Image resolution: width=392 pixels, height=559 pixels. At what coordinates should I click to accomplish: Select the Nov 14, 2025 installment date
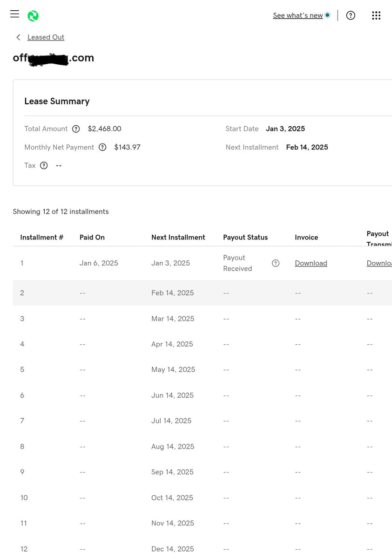pos(173,523)
